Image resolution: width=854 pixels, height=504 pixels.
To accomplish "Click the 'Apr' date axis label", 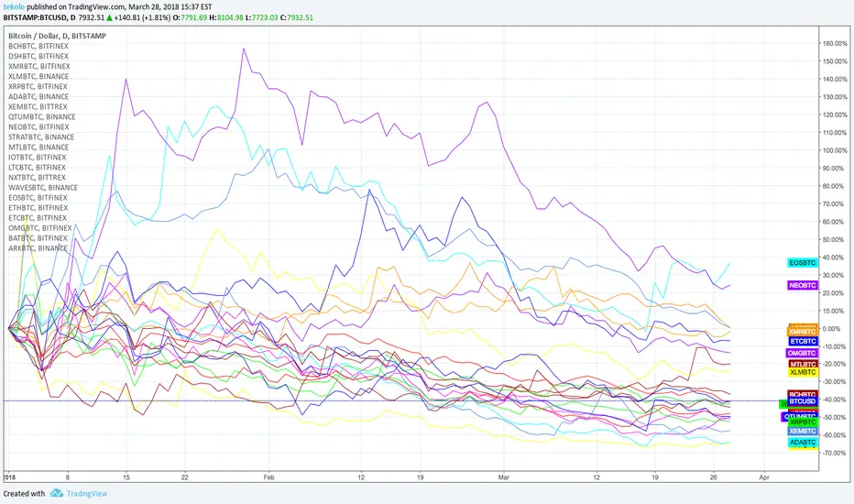I will click(763, 477).
